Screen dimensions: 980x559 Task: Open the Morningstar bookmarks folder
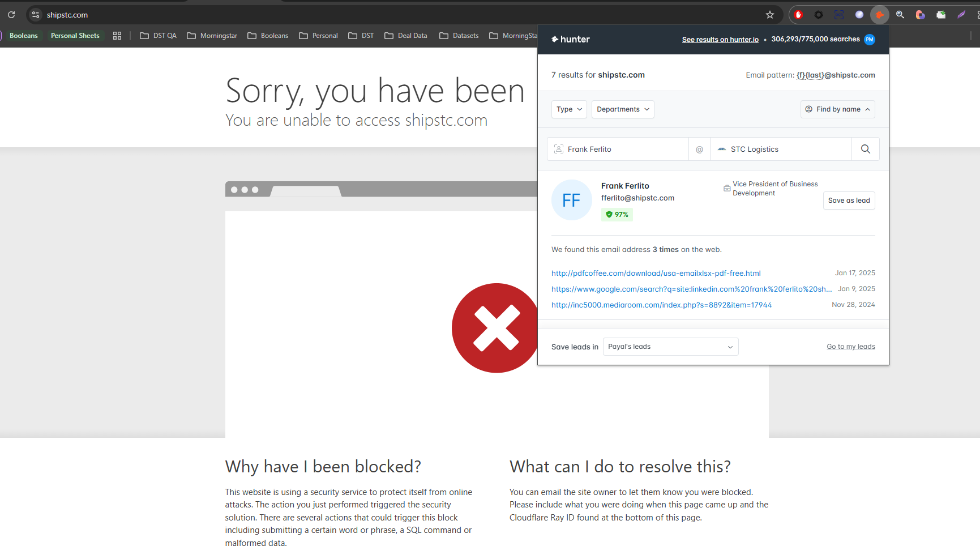(x=212, y=36)
